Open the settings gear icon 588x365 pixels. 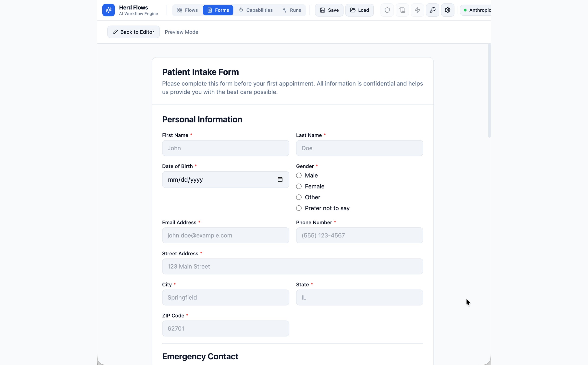click(x=448, y=10)
